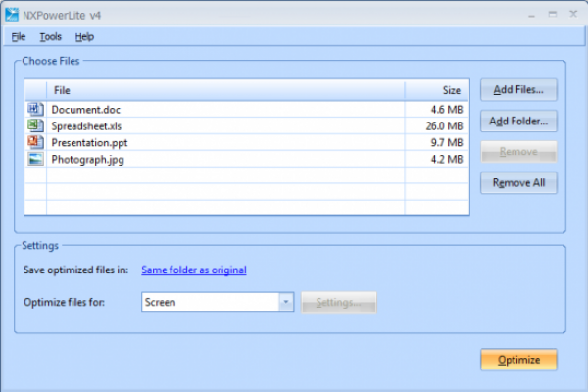This screenshot has width=588, height=392.
Task: Select the Document.doc row
Action: pos(247,110)
